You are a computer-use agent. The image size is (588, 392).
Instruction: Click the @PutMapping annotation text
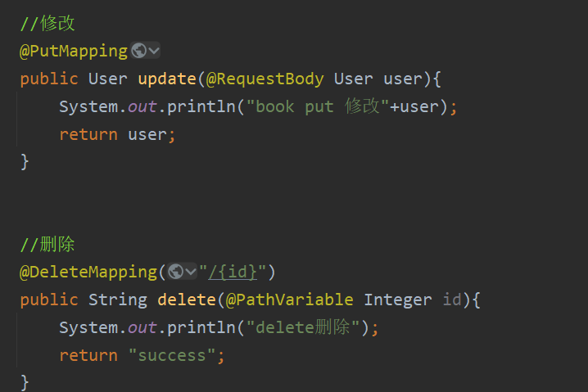coord(74,51)
